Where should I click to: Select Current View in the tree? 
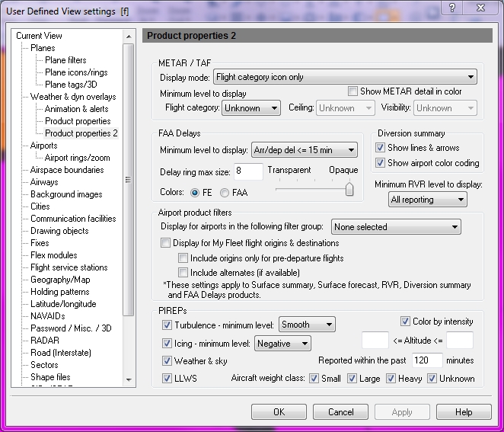click(x=39, y=36)
